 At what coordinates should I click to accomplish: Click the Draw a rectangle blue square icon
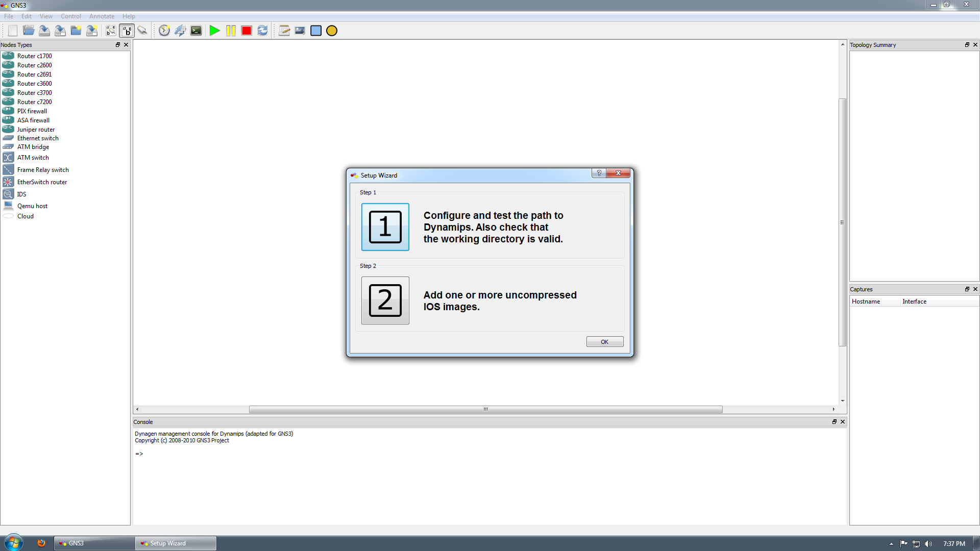pos(316,31)
